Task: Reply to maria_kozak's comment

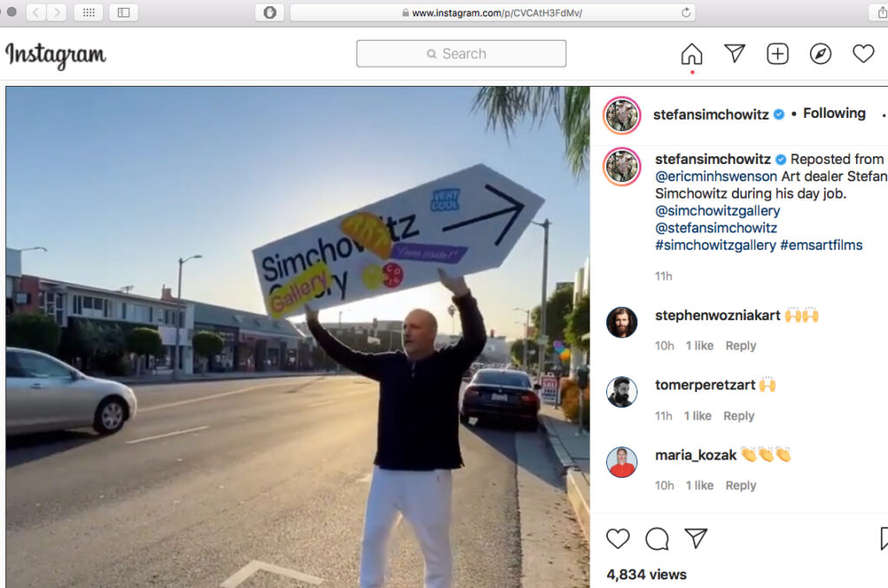Action: [741, 486]
